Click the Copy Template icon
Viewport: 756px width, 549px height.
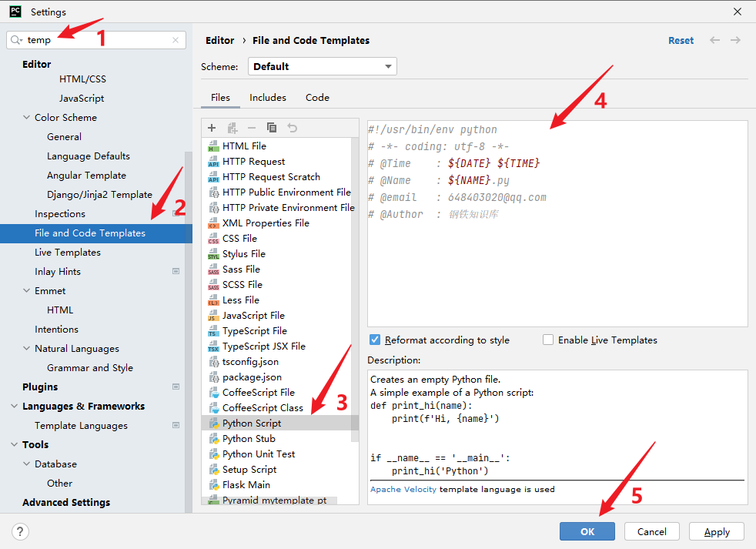pyautogui.click(x=272, y=127)
